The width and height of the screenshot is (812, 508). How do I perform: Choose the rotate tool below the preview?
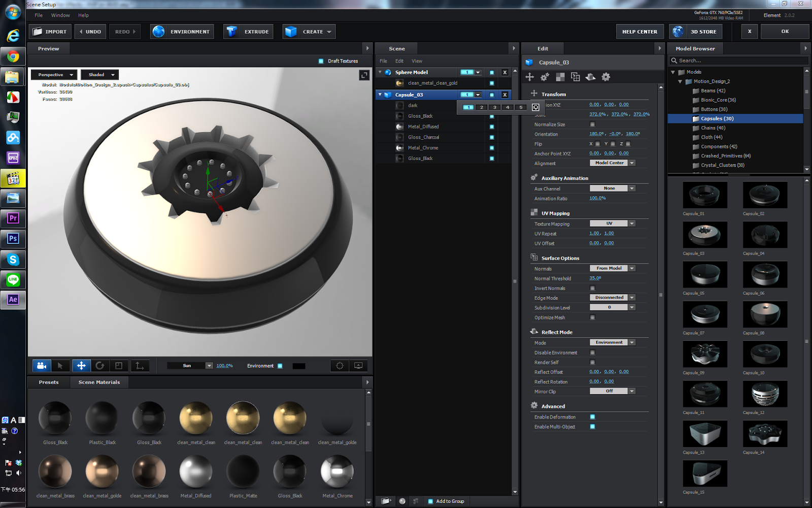point(100,366)
